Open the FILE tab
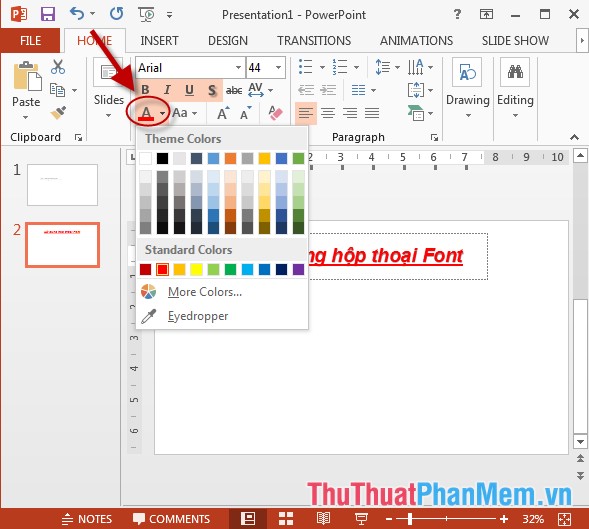The height and width of the screenshot is (529, 589). [x=30, y=40]
